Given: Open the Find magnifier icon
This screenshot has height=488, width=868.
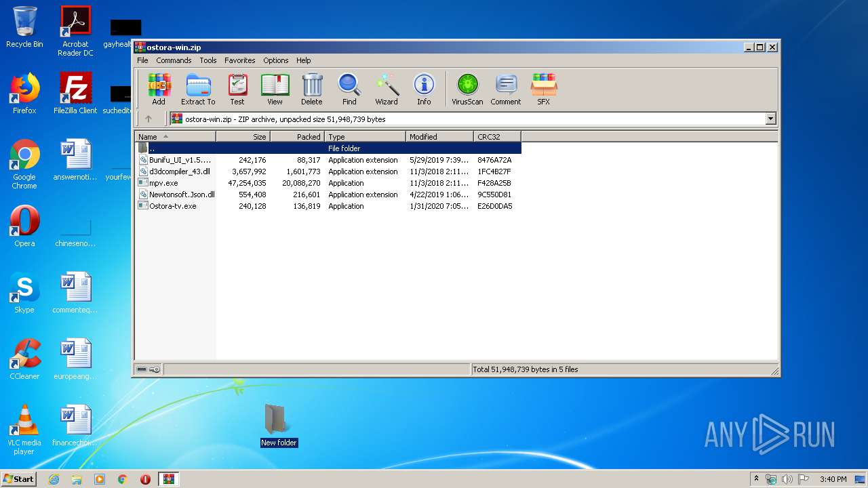Looking at the screenshot, I should (x=349, y=89).
